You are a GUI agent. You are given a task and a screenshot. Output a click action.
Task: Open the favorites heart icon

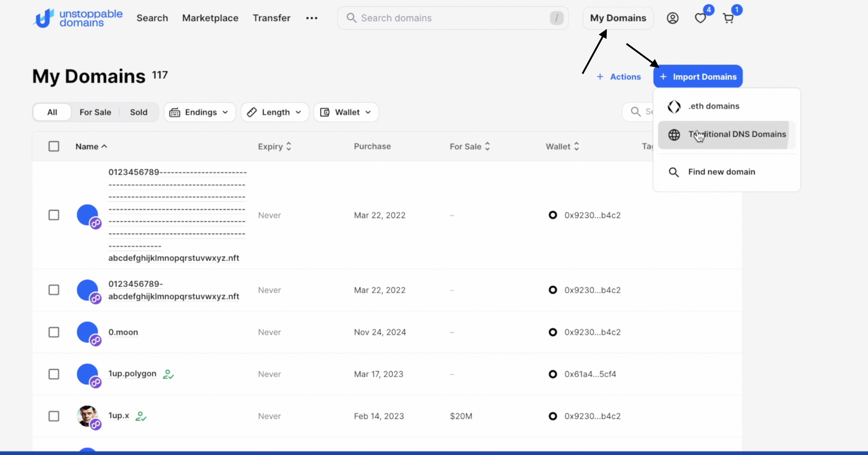(700, 18)
